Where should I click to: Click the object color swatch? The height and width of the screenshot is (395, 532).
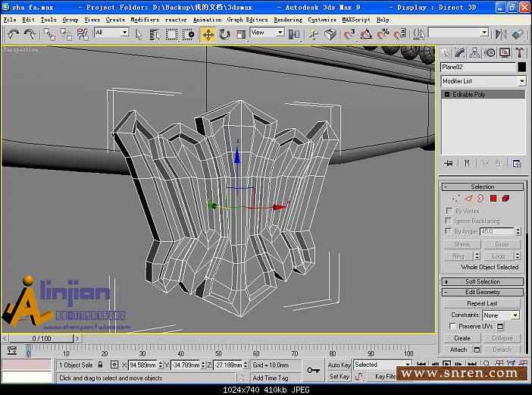[x=522, y=67]
